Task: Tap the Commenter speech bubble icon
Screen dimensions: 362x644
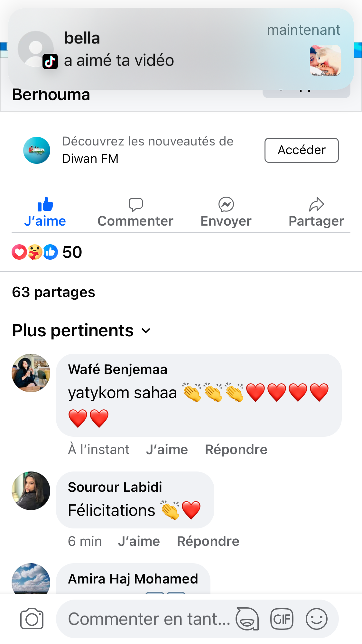Action: pyautogui.click(x=135, y=205)
